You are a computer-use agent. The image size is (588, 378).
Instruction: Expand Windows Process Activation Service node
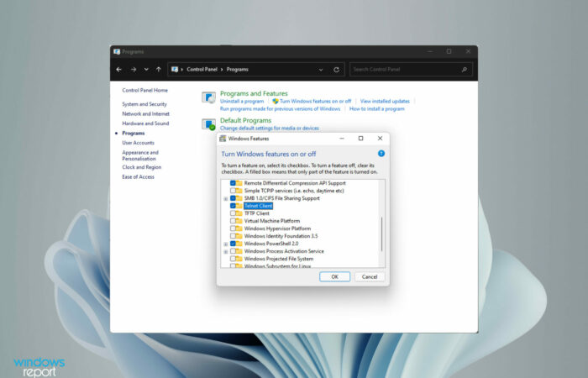pos(226,251)
